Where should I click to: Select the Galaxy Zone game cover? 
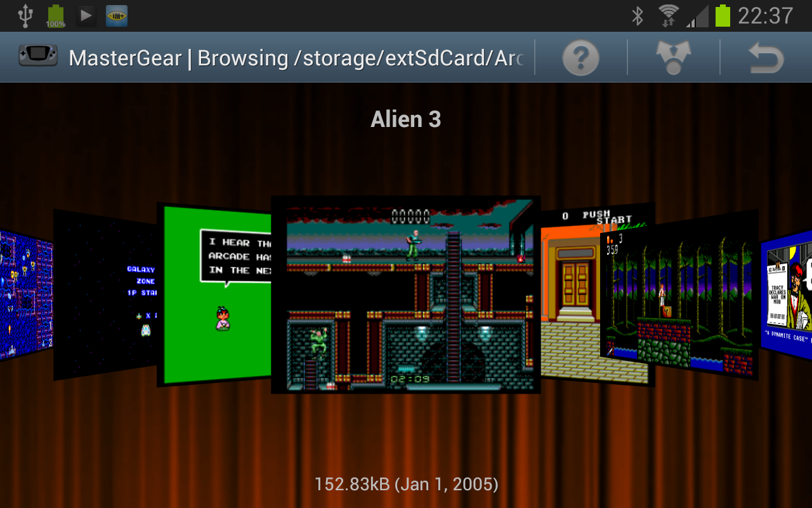(105, 295)
